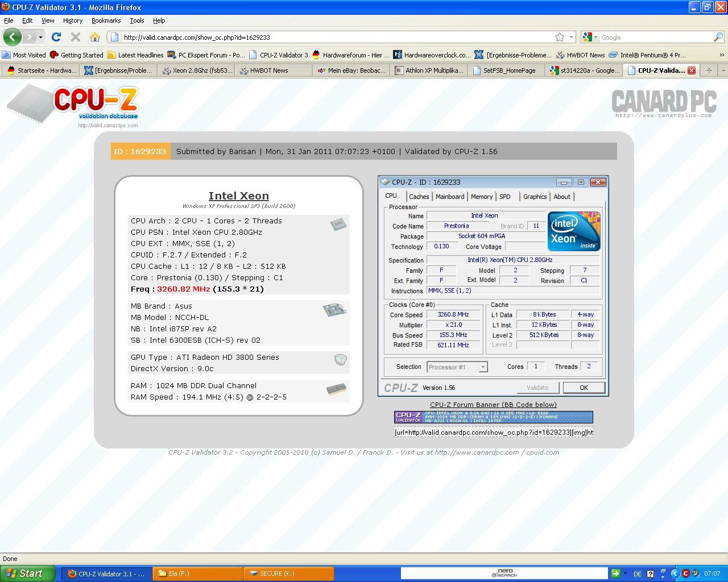
Task: Show more bookmarks via the chevron
Action: [722, 55]
